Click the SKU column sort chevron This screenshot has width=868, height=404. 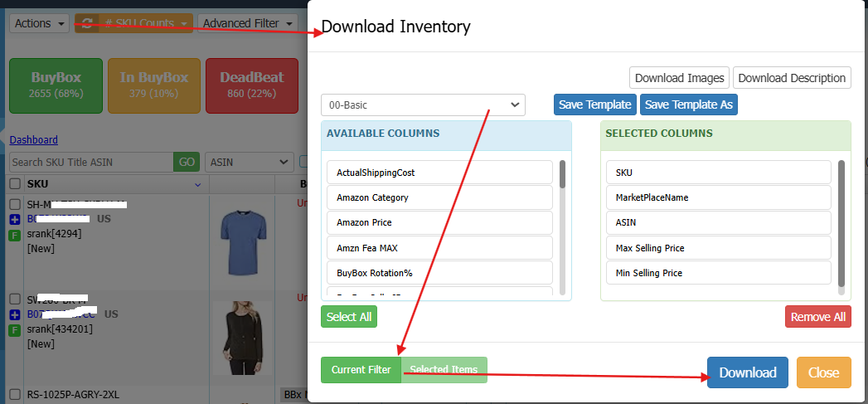[197, 183]
